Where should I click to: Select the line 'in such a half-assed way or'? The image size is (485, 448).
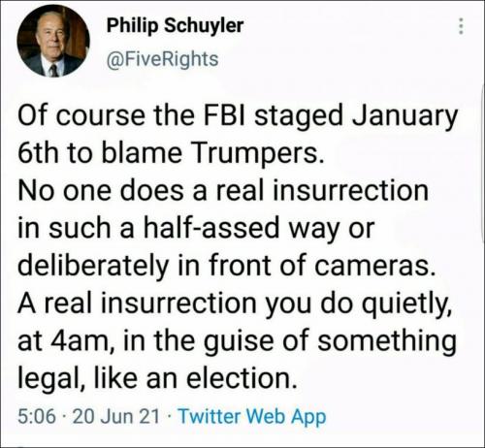click(x=196, y=229)
